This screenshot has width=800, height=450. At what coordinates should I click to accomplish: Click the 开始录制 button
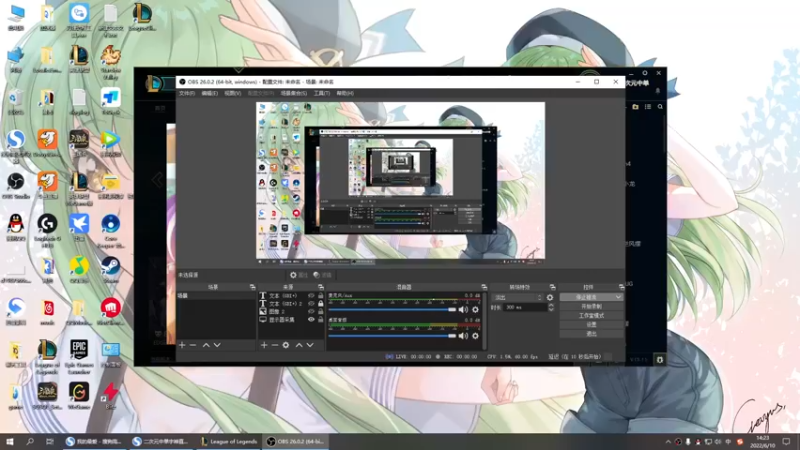coord(591,306)
